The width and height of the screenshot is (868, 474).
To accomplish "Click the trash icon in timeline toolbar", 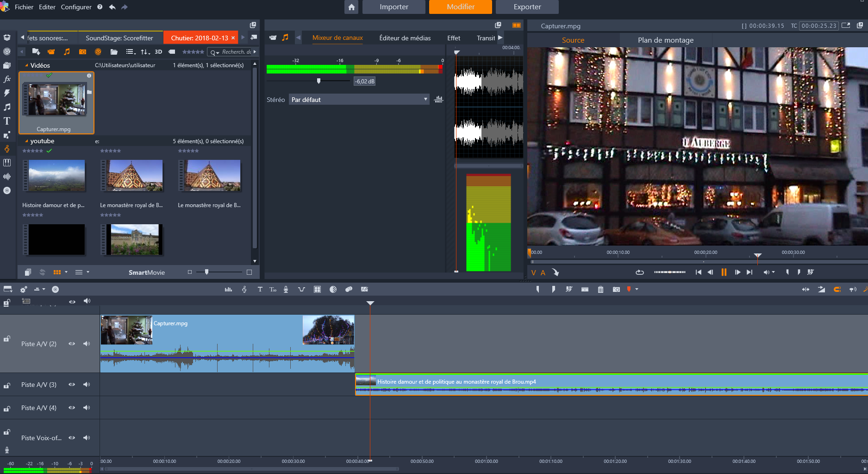I will pos(600,289).
